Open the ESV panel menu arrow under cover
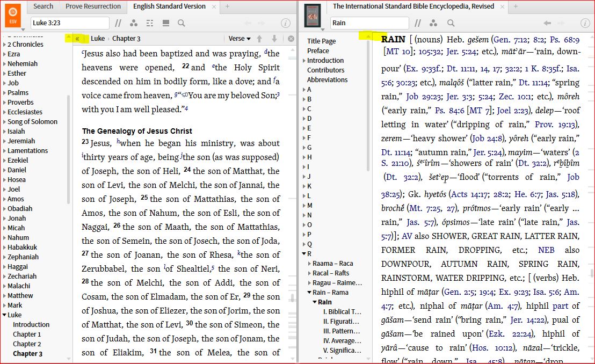Screen dimensions: 595x364 coord(23,30)
